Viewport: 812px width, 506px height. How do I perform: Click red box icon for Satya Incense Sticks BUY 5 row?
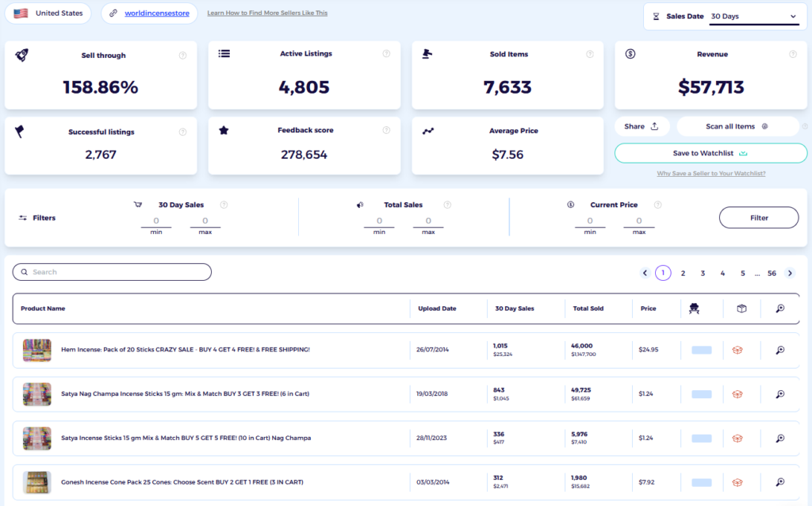coord(737,438)
